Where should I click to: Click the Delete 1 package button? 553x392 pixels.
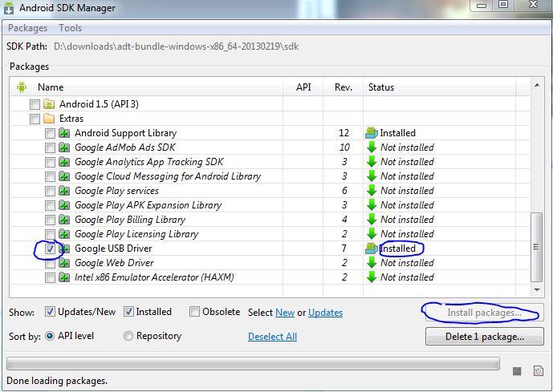[x=485, y=337]
